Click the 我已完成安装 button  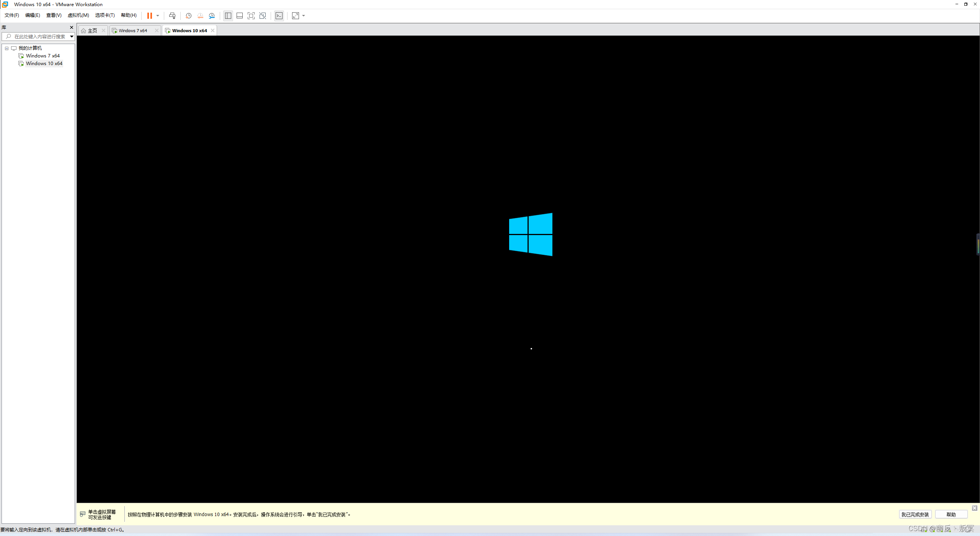(x=915, y=515)
